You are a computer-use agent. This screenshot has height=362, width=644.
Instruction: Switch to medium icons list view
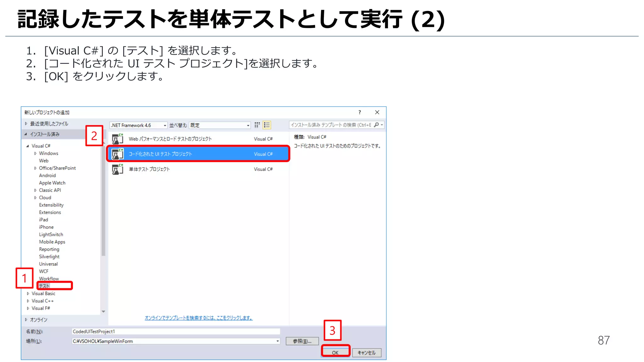[x=267, y=125]
